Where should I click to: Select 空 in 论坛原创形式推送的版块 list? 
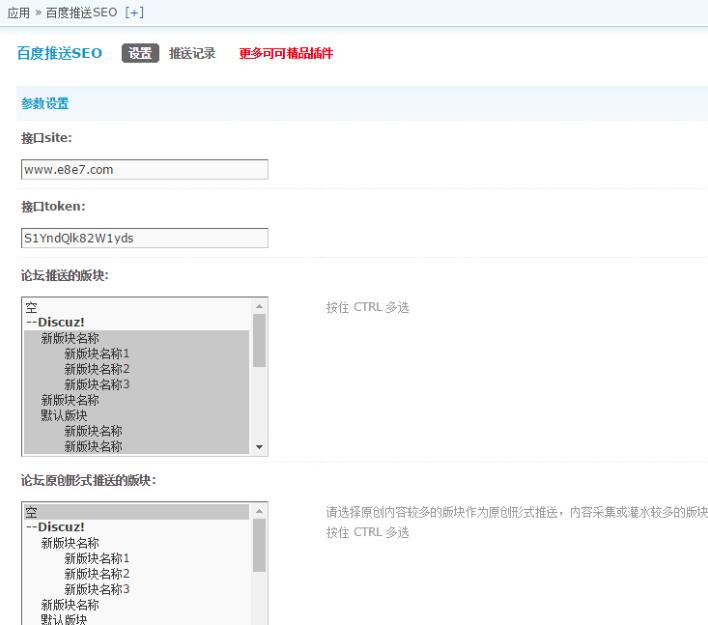[x=136, y=512]
